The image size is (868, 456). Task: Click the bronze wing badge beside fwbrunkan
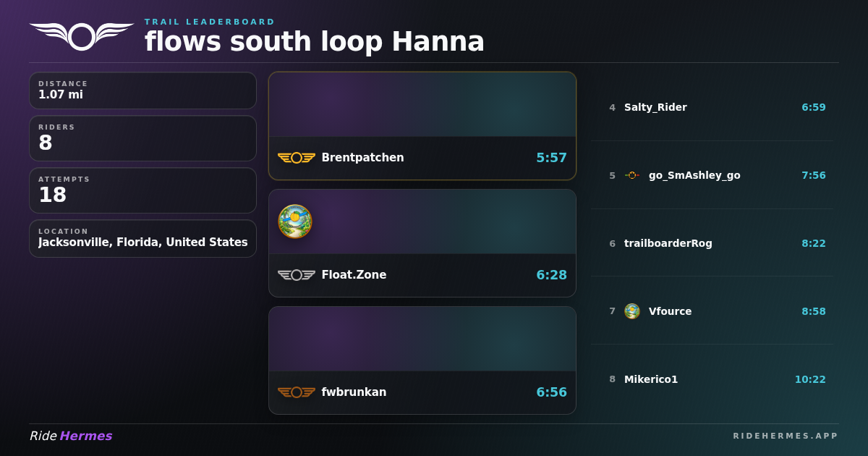(x=297, y=392)
